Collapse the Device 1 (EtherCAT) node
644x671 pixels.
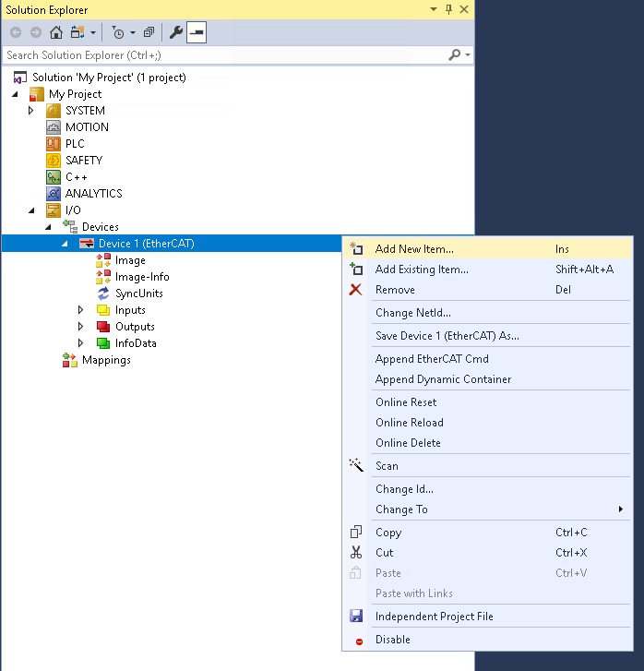(65, 244)
